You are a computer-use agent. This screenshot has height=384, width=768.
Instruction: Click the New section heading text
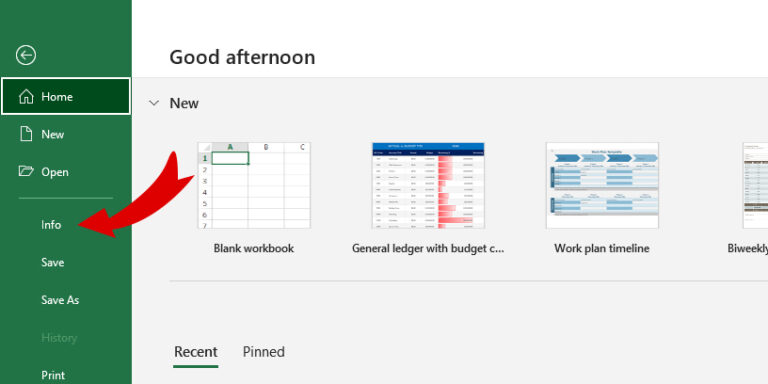click(x=184, y=103)
